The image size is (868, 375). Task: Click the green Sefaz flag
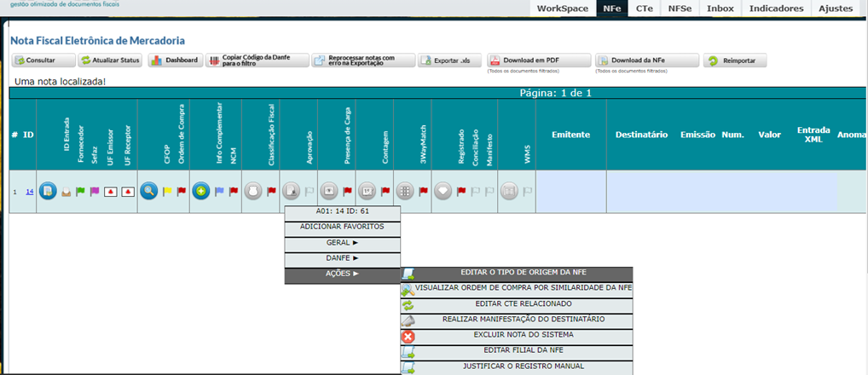tap(80, 192)
